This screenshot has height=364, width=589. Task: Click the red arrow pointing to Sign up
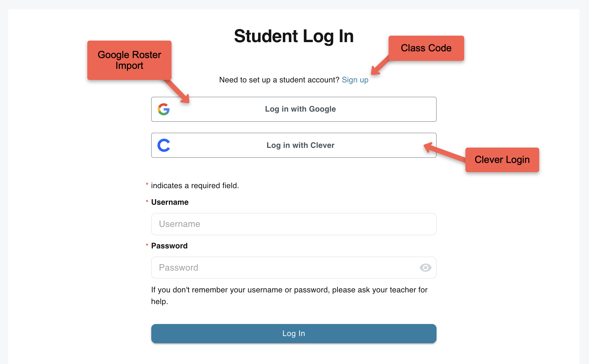pyautogui.click(x=380, y=65)
